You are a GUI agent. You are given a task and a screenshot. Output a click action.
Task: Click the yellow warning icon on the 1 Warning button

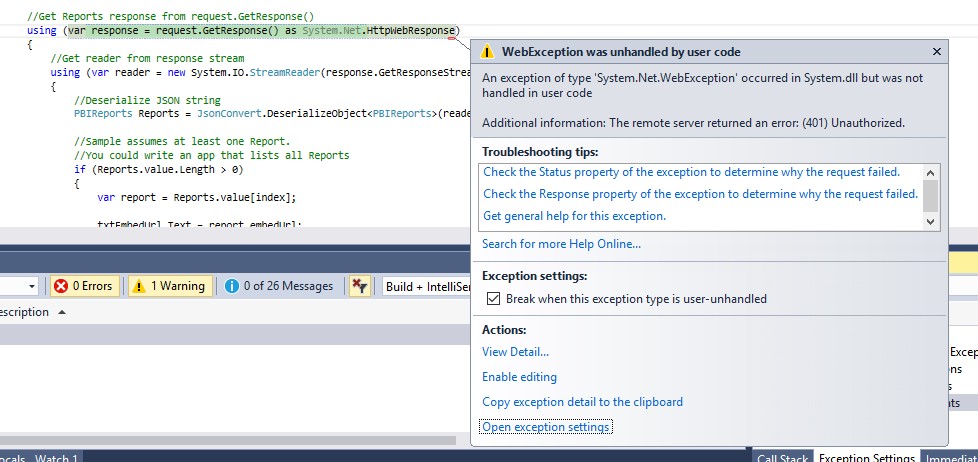(139, 286)
